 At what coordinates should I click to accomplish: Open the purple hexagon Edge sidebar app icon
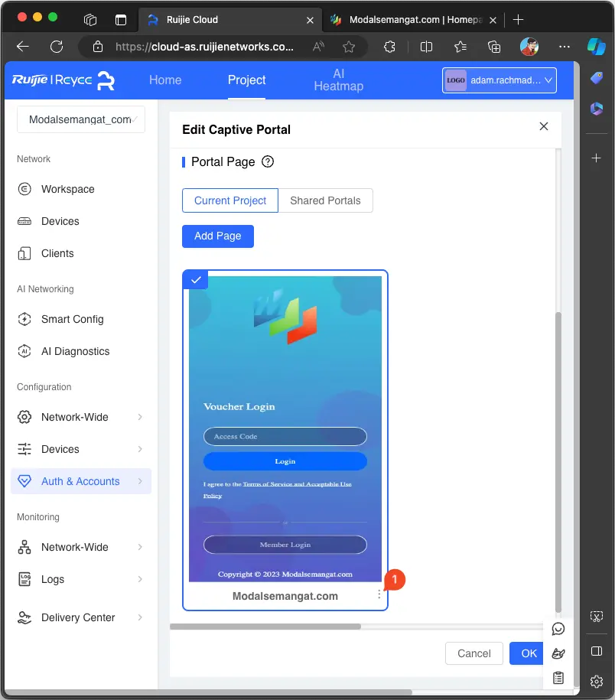tap(596, 109)
